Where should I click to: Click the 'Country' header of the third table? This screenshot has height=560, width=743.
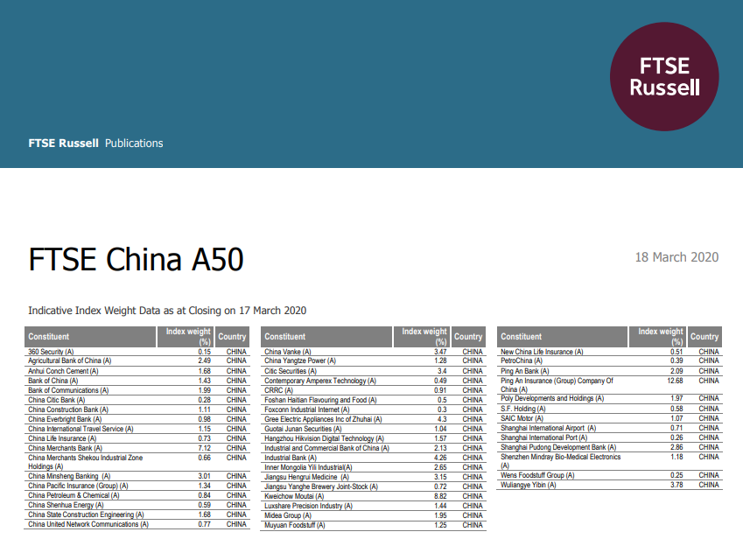point(704,336)
